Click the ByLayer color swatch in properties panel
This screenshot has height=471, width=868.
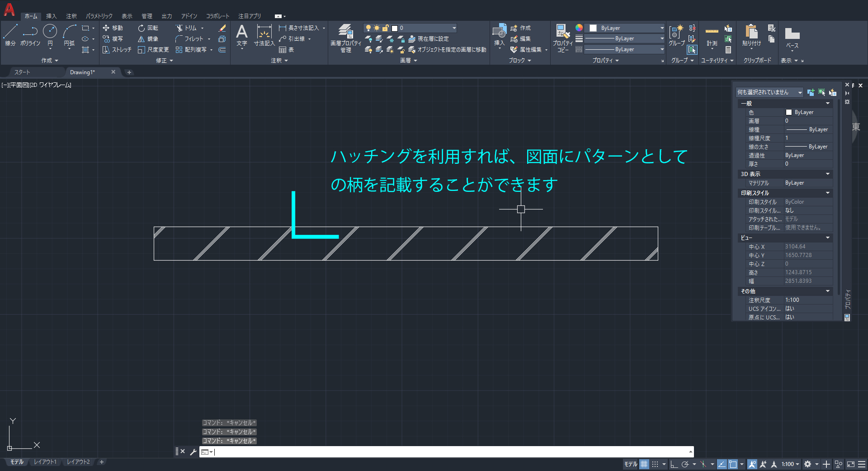[x=789, y=112]
